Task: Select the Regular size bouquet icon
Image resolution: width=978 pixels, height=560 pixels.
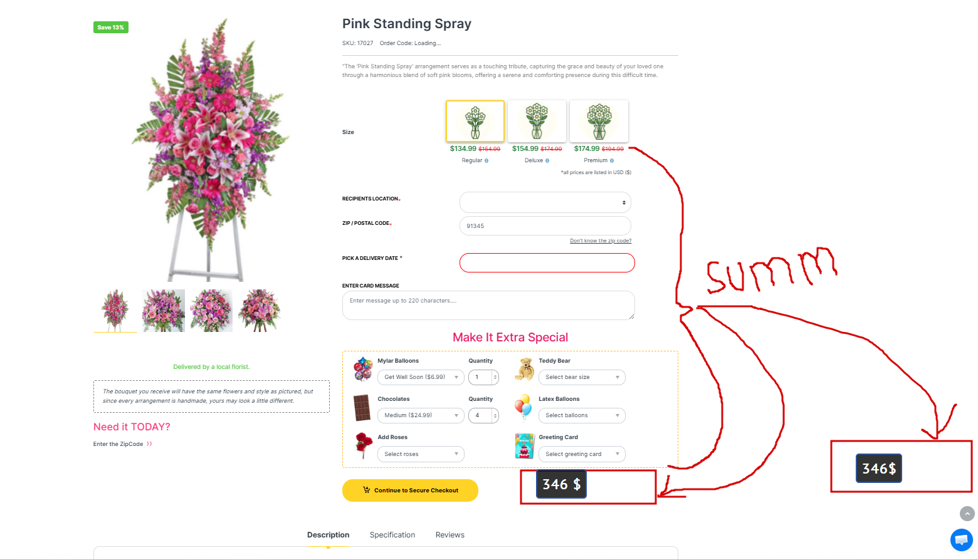Action: 475,122
